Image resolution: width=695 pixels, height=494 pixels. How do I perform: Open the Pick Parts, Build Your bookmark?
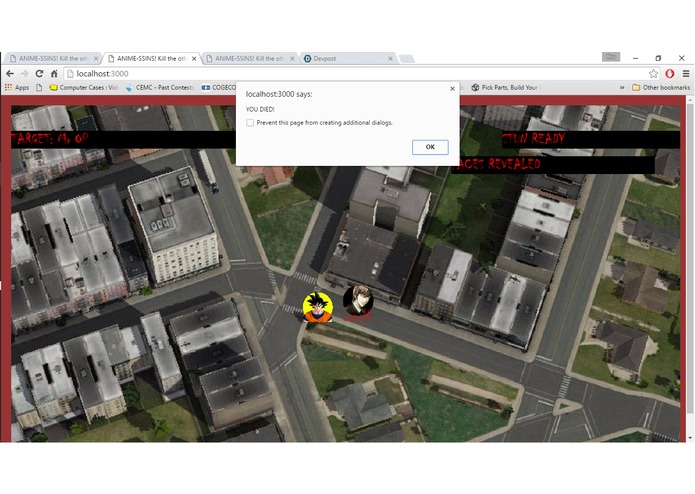click(504, 88)
